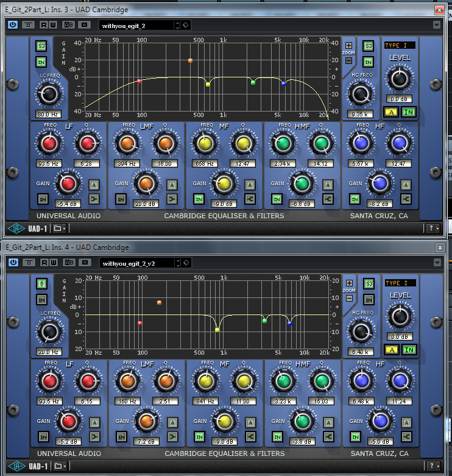The image size is (452, 476).
Task: Select yellow MF node on lower EQ graph
Action: click(x=217, y=330)
